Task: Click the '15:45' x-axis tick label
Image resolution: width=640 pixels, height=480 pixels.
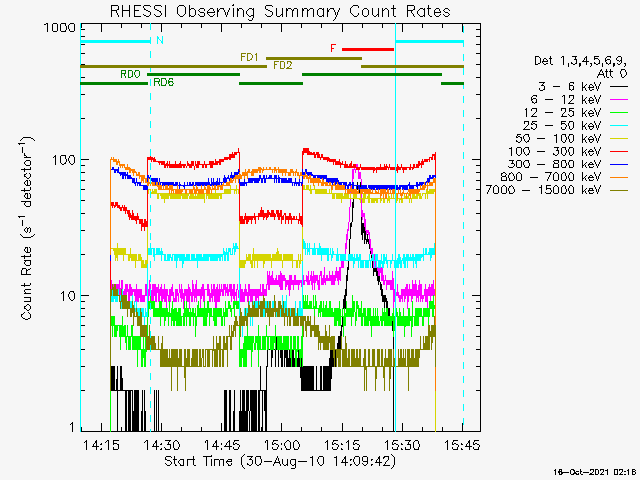Action: click(462, 444)
